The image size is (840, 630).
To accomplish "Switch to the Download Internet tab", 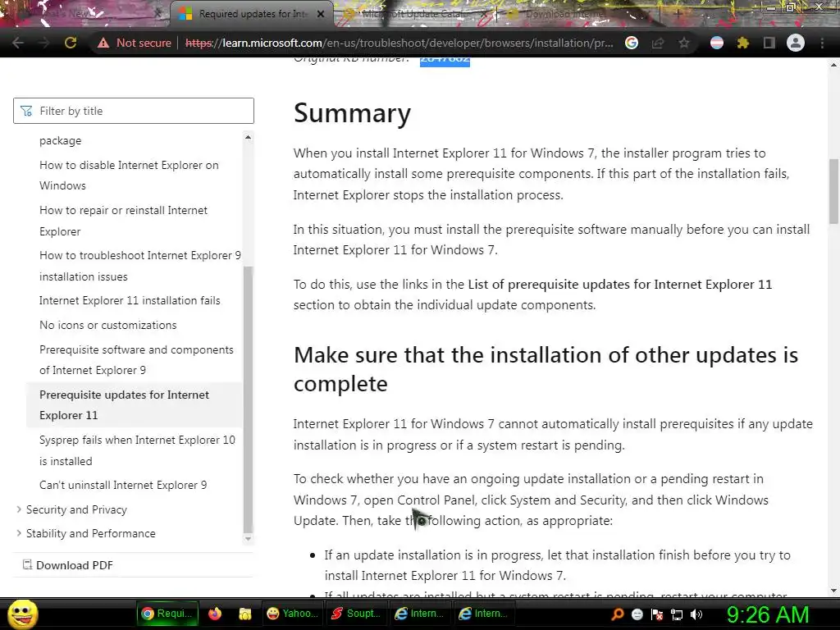I will 565,14.
